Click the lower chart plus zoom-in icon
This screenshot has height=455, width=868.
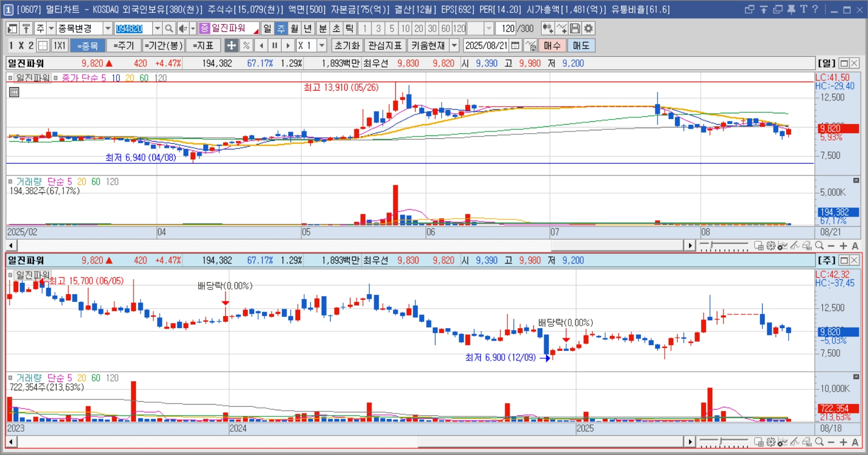coord(843,442)
